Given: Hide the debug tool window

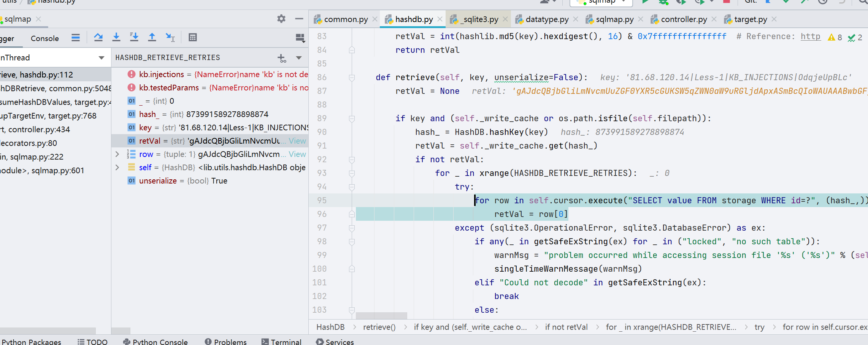Looking at the screenshot, I should click(299, 19).
